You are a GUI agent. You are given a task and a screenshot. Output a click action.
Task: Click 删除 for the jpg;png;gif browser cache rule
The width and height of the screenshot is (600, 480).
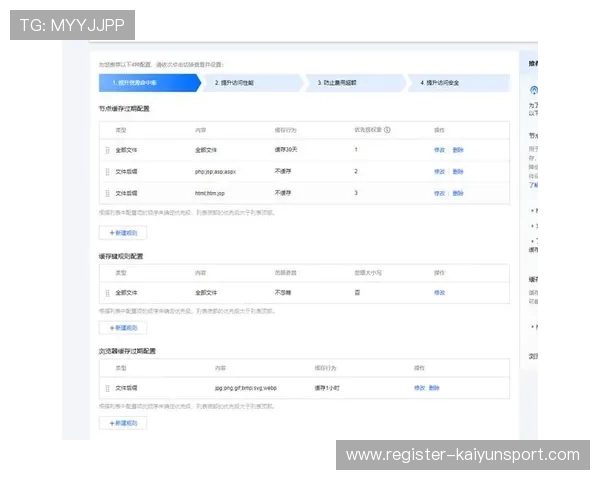pos(434,388)
